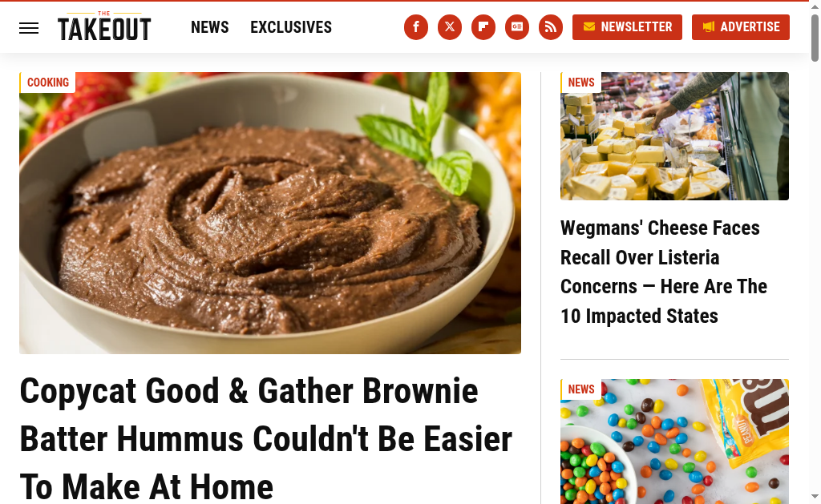Visit the X (Twitter) social icon
The width and height of the screenshot is (821, 504).
pos(450,27)
